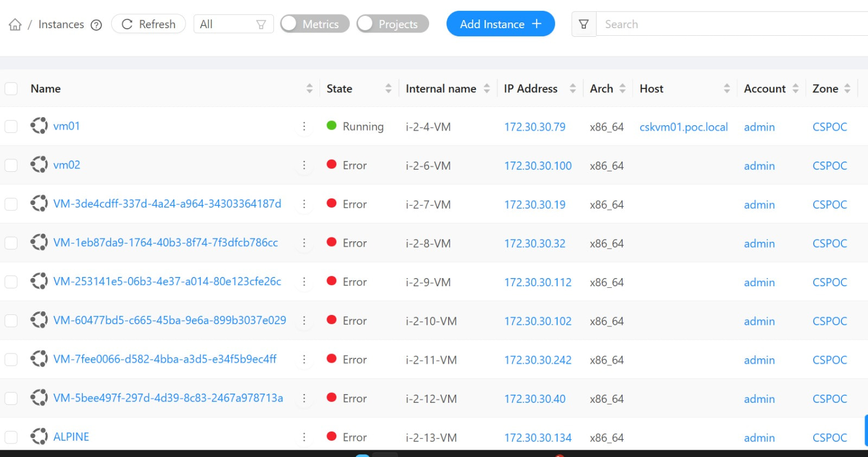
Task: Open the ALPINE instance link
Action: click(71, 436)
